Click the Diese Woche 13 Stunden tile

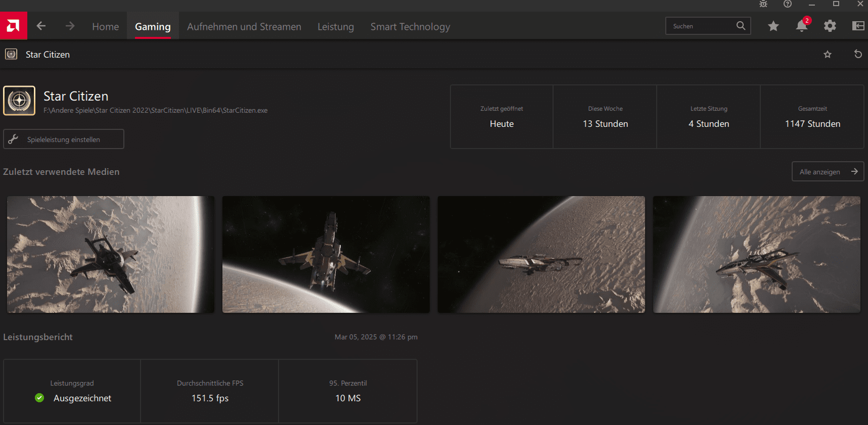[605, 117]
